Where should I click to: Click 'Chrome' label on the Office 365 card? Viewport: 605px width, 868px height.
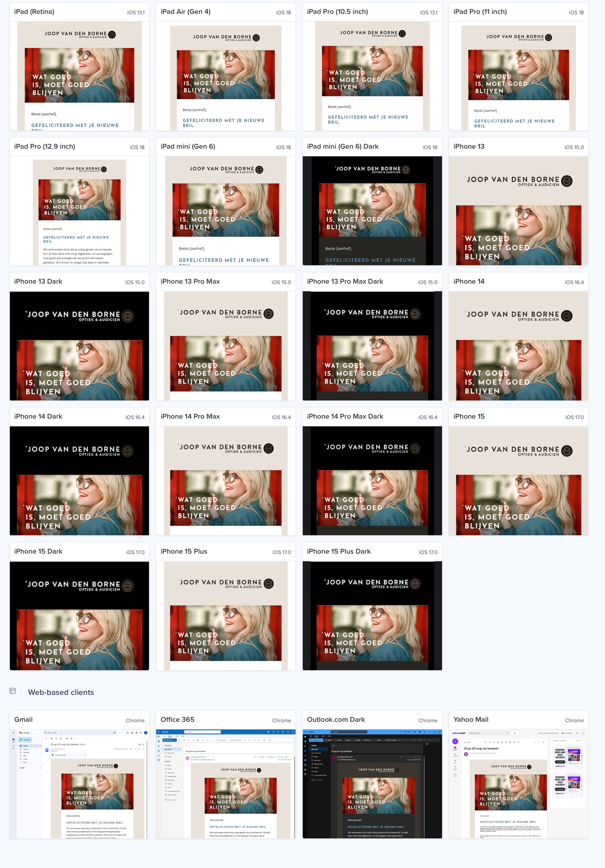tap(281, 721)
